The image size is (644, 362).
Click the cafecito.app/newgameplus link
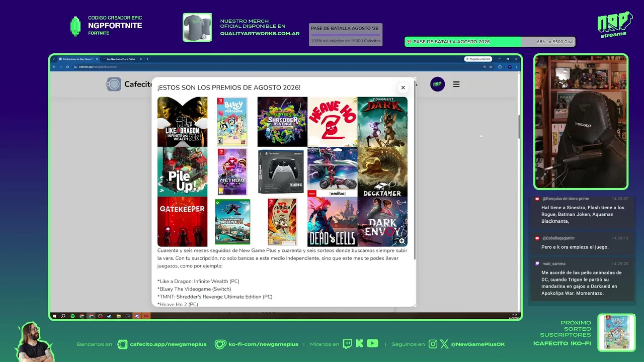coord(168,344)
